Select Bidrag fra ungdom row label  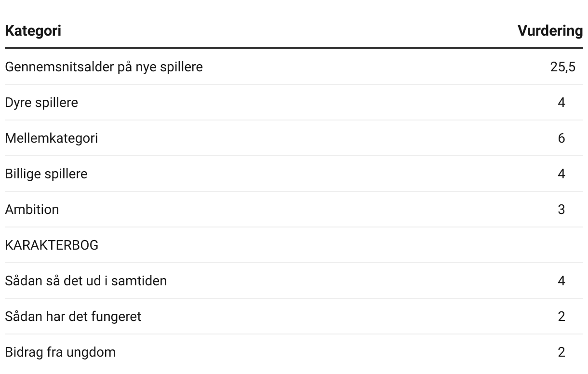[60, 352]
